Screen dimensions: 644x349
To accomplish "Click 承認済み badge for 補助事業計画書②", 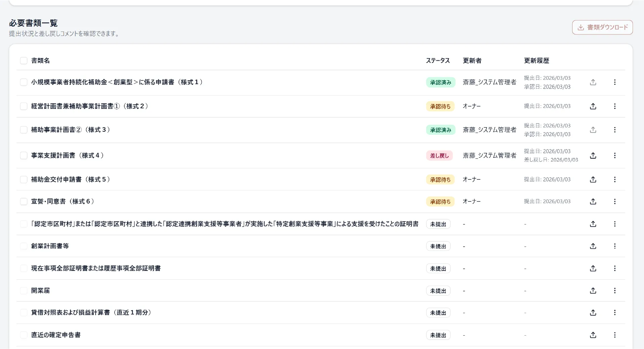I will coord(440,130).
